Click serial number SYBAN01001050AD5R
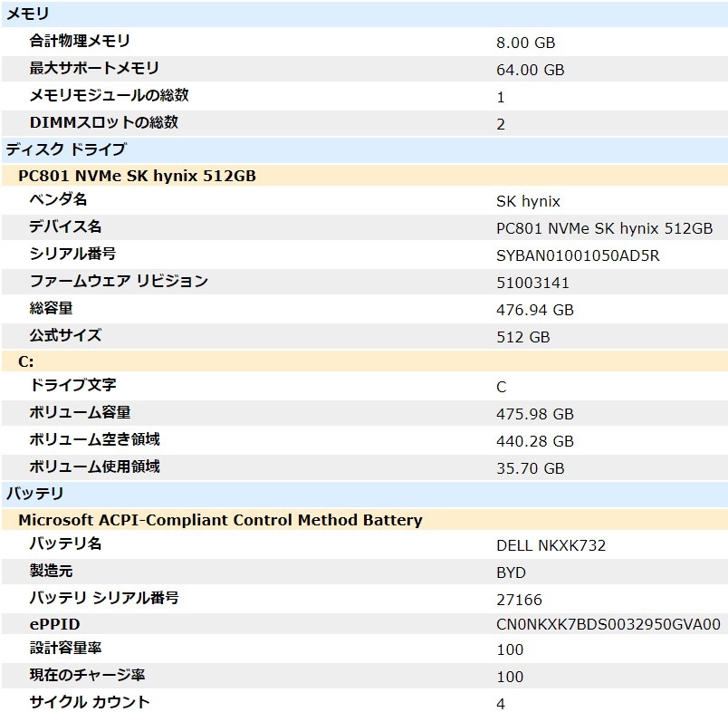 coord(578,256)
